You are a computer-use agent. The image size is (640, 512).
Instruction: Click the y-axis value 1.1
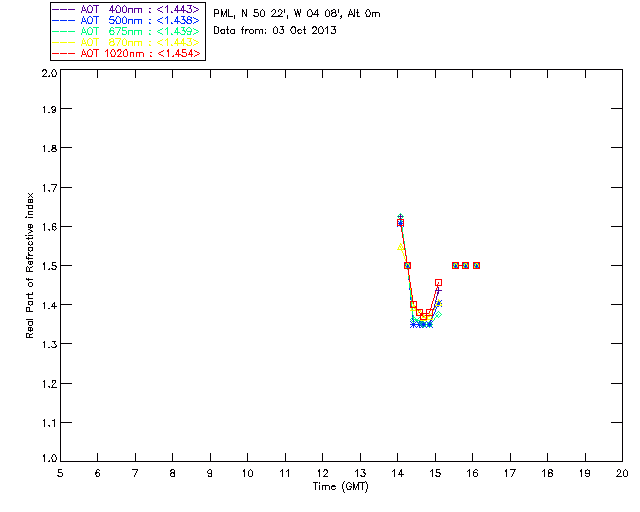pyautogui.click(x=49, y=423)
